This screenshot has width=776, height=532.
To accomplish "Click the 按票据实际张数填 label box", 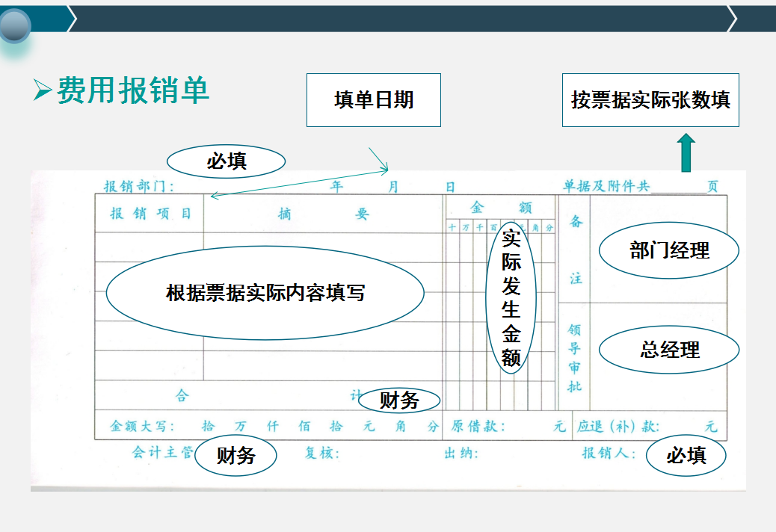I will [x=652, y=99].
